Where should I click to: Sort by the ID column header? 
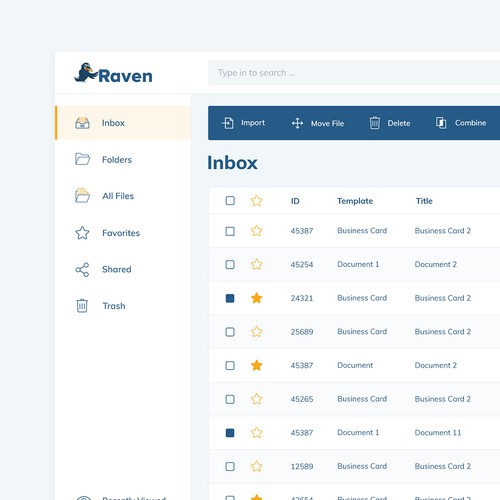pos(295,201)
